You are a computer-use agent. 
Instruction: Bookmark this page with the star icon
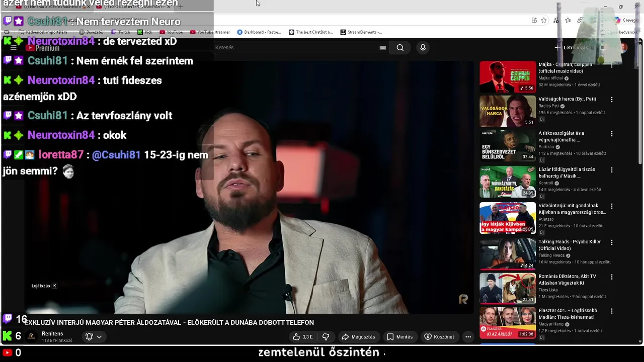pyautogui.click(x=544, y=20)
